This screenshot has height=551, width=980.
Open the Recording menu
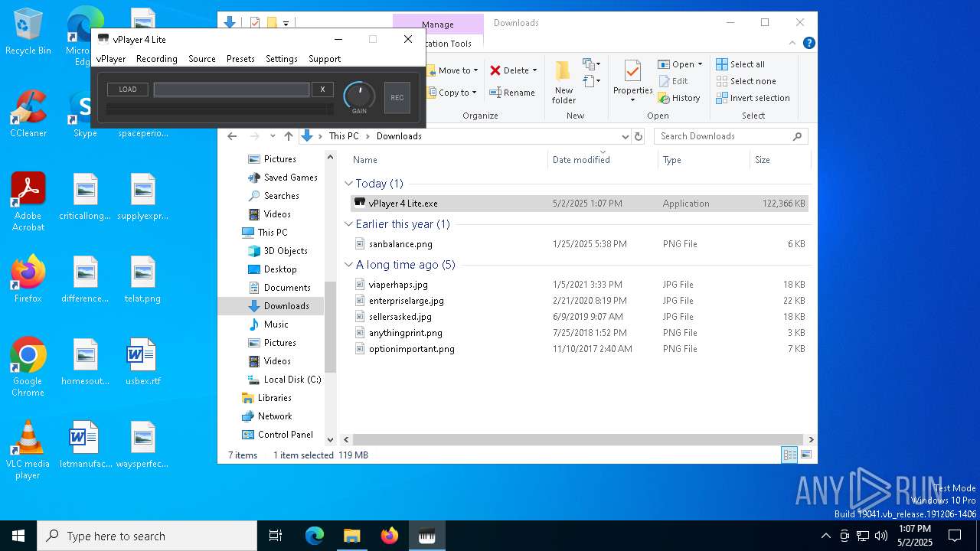coord(157,59)
